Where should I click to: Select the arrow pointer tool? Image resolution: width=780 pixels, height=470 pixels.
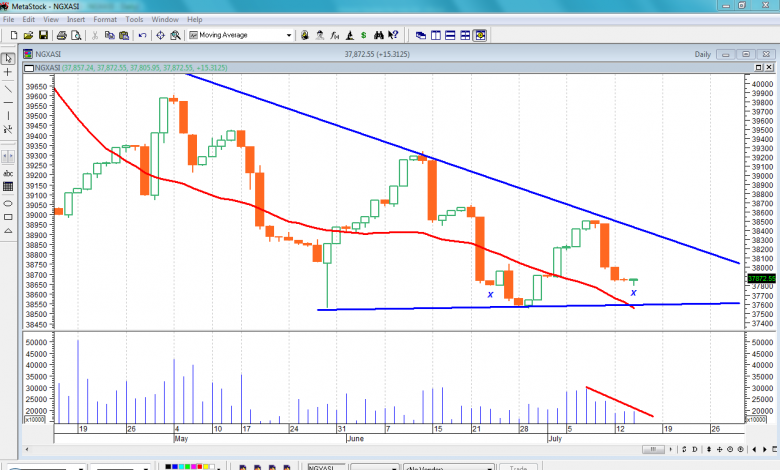coord(8,57)
